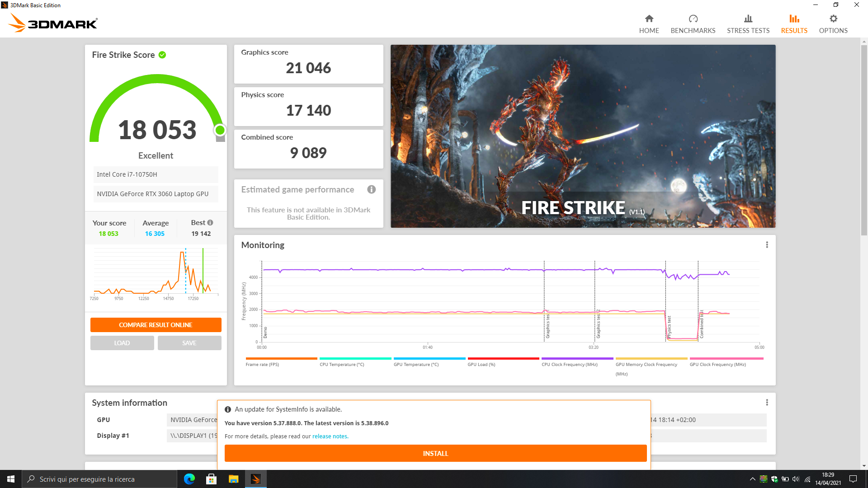Click the Best score 19 142

[x=201, y=234]
